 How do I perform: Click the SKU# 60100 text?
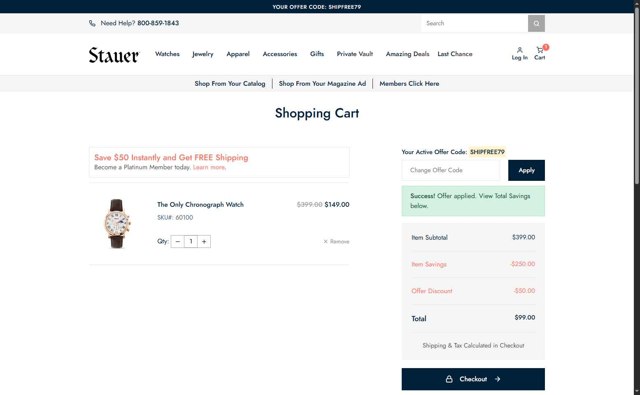(175, 217)
